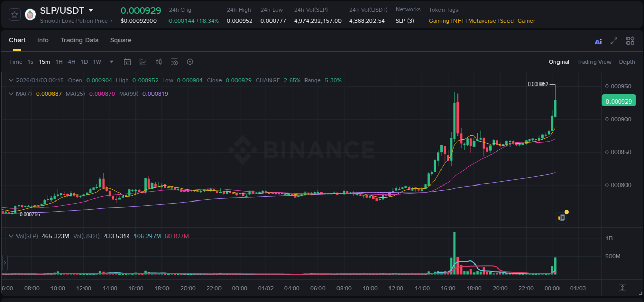
Task: Open the extra timeframes dropdown arrow
Action: [111, 62]
